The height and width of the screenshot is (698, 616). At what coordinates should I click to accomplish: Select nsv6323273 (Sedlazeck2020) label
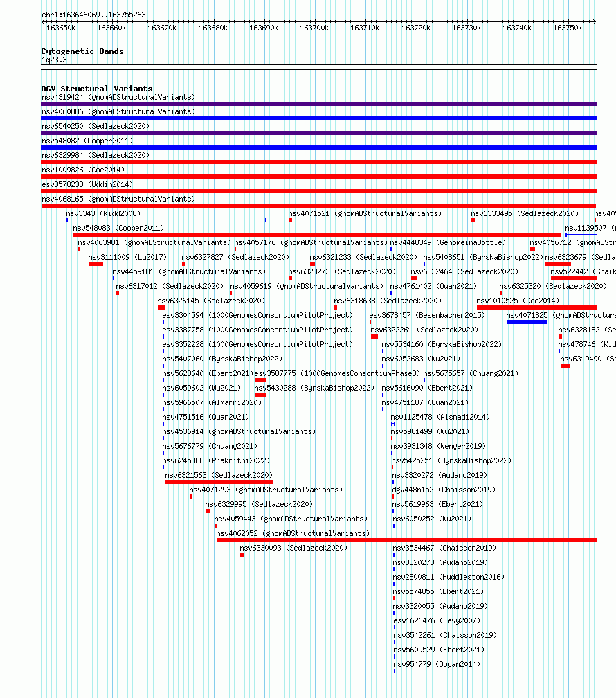coord(342,271)
